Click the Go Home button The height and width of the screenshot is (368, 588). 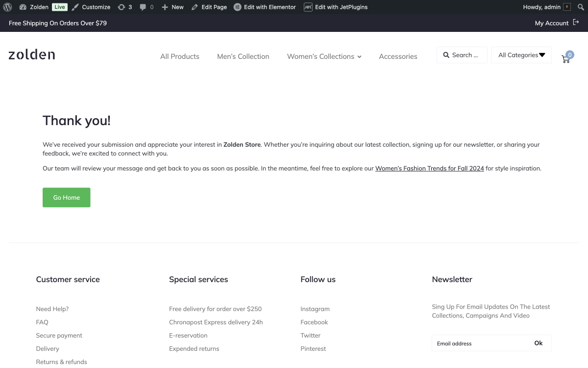(x=66, y=197)
